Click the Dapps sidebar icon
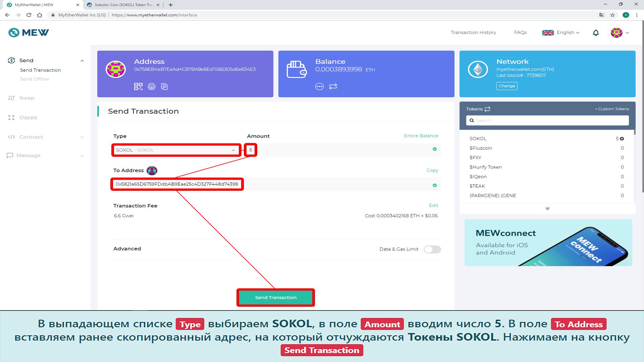The height and width of the screenshot is (362, 644). pos(11,117)
